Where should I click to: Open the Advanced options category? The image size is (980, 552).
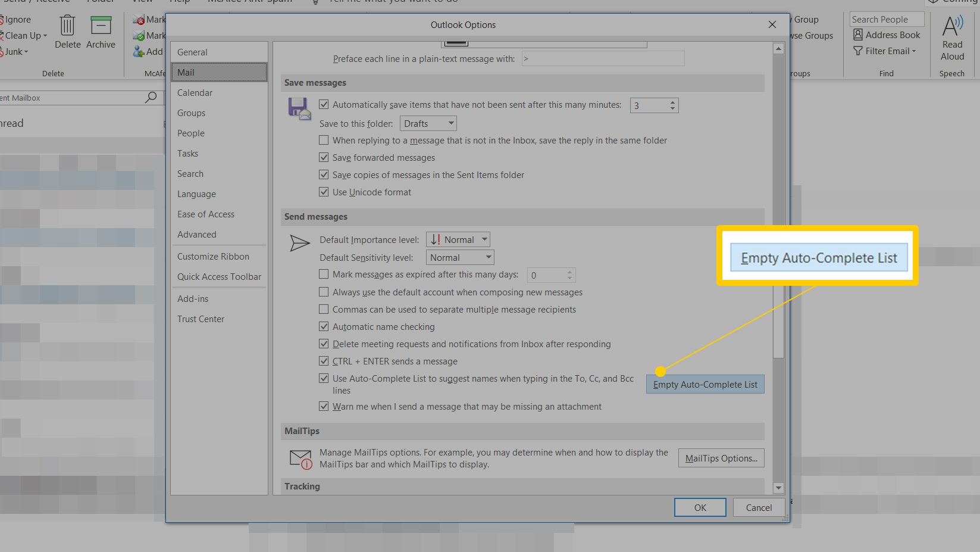(x=219, y=235)
